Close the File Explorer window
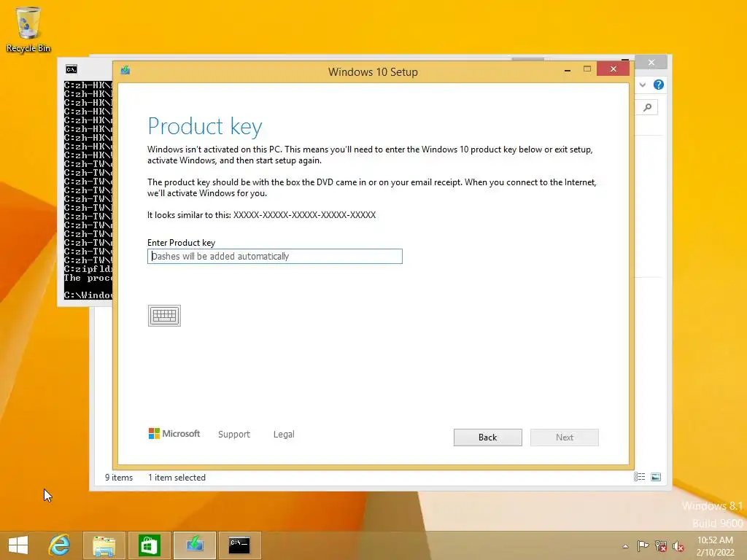This screenshot has height=560, width=747. 651,63
